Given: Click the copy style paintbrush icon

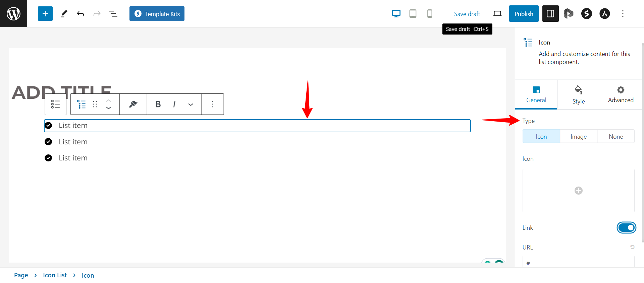Looking at the screenshot, I should tap(133, 104).
